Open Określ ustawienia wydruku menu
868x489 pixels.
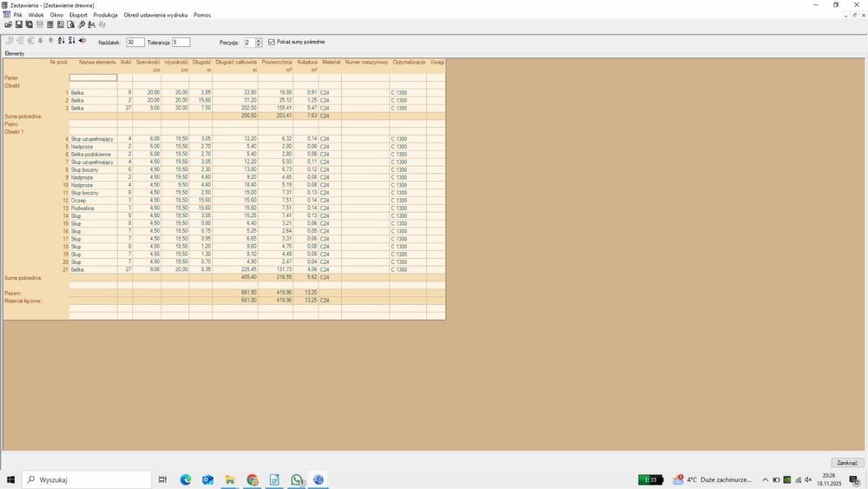[x=155, y=15]
